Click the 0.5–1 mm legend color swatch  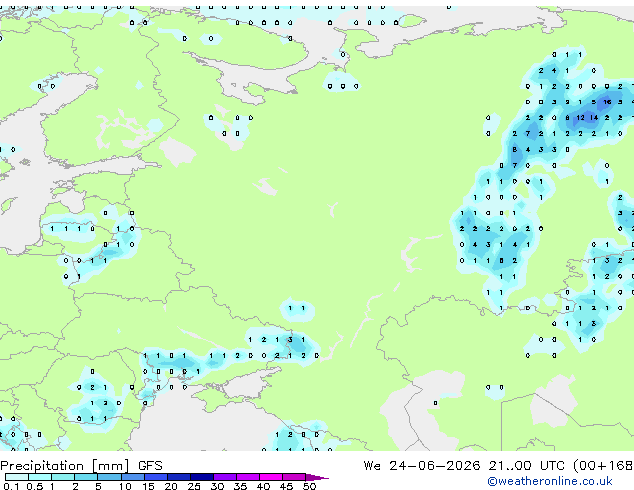point(40,477)
